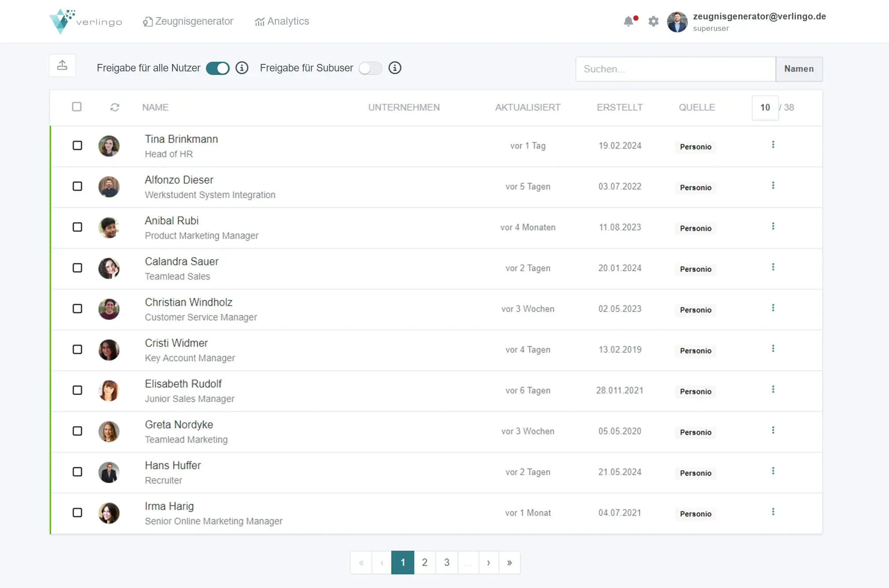Image resolution: width=889 pixels, height=588 pixels.
Task: Jump to last page with double arrow
Action: pyautogui.click(x=509, y=562)
